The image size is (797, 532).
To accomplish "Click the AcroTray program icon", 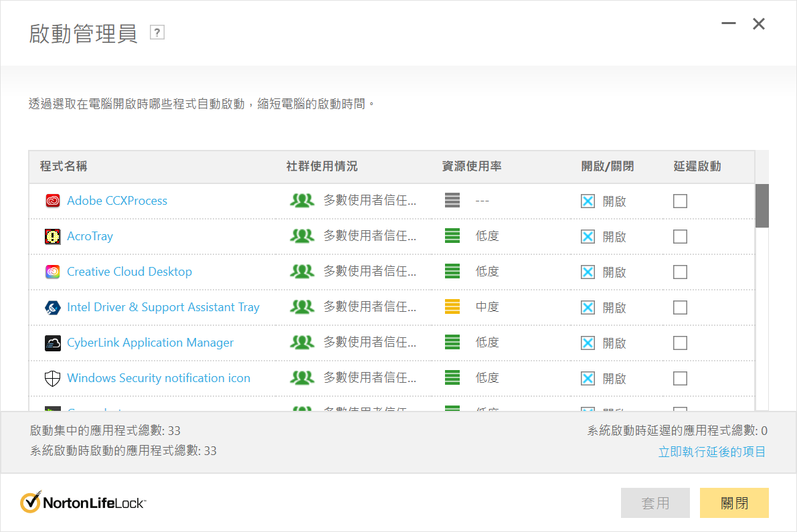I will tap(53, 236).
